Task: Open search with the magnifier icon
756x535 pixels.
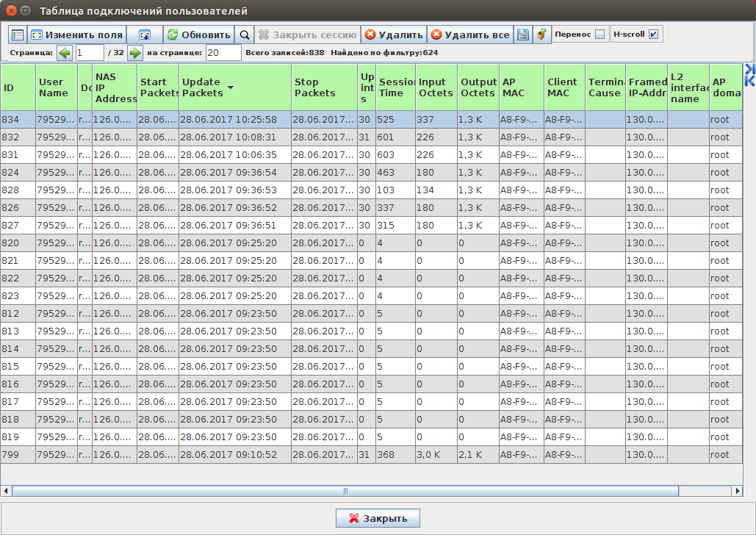Action: [x=245, y=35]
